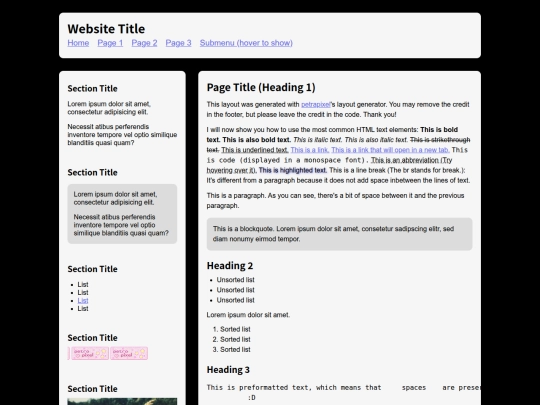
Task: Click the strikethrough text 'This is strikethrough'
Action: 440,140
